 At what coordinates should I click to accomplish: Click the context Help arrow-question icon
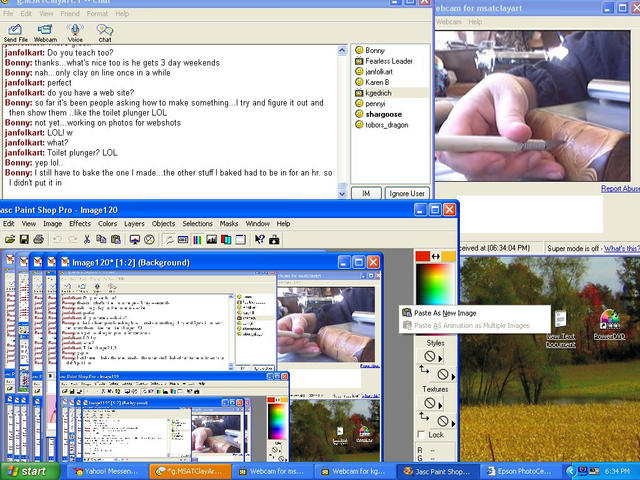click(260, 240)
